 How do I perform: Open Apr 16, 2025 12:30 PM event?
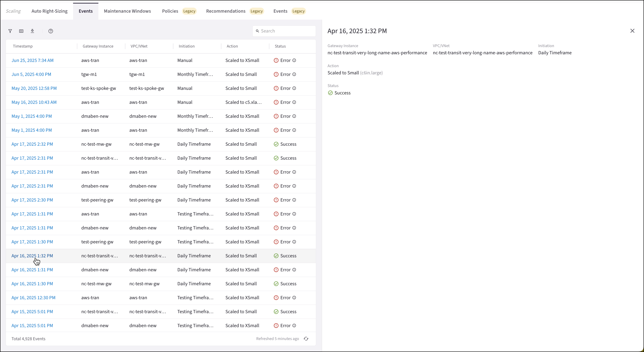point(34,297)
